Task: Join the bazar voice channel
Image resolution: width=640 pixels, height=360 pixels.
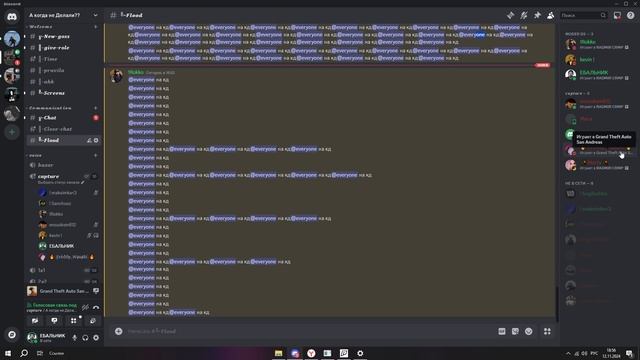Action: pos(63,165)
